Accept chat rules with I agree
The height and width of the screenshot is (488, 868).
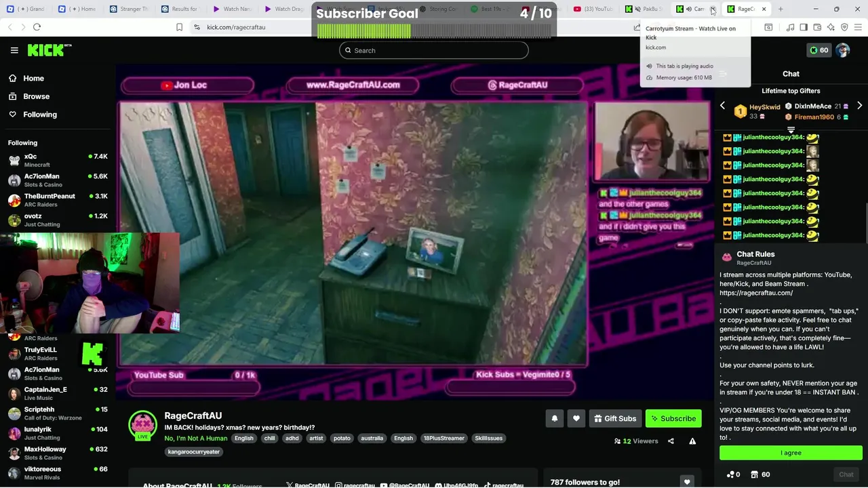coord(791,453)
